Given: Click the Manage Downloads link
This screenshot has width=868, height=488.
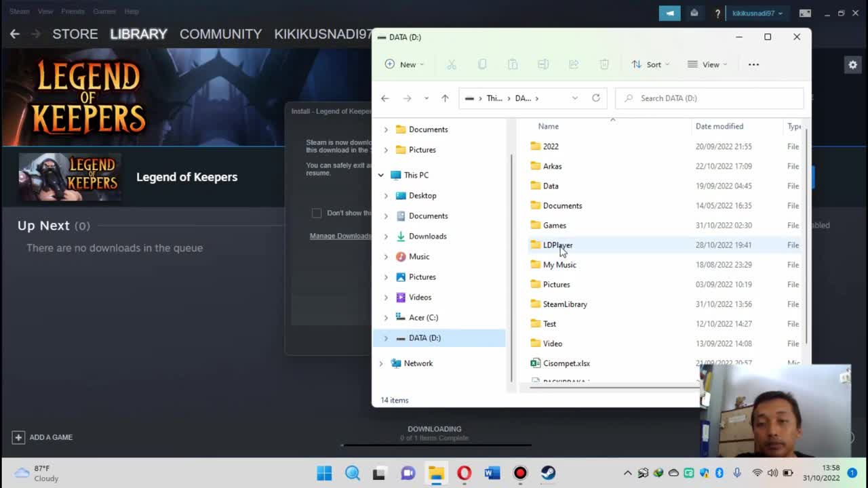Looking at the screenshot, I should 340,236.
